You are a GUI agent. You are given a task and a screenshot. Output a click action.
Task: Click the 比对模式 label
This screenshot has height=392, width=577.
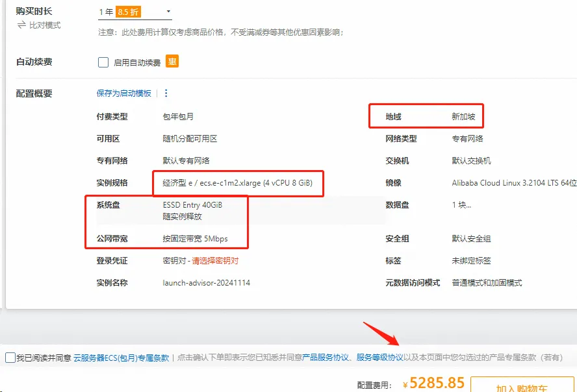45,25
